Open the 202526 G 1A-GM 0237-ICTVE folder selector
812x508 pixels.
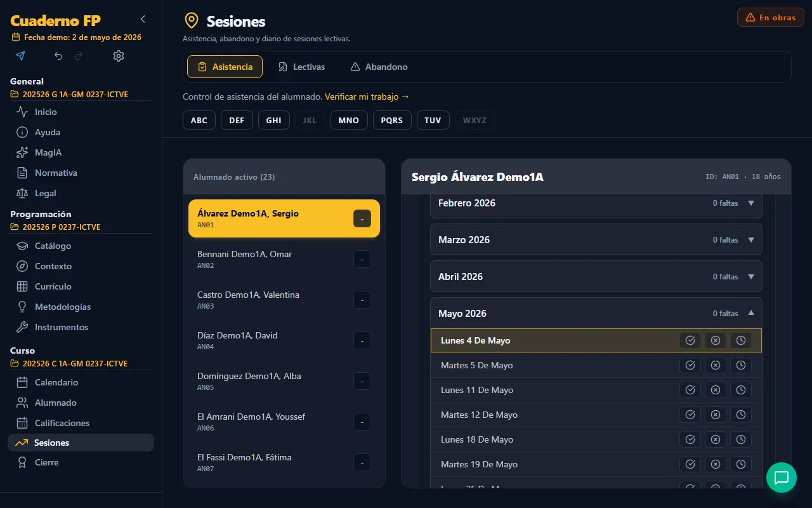pyautogui.click(x=70, y=95)
